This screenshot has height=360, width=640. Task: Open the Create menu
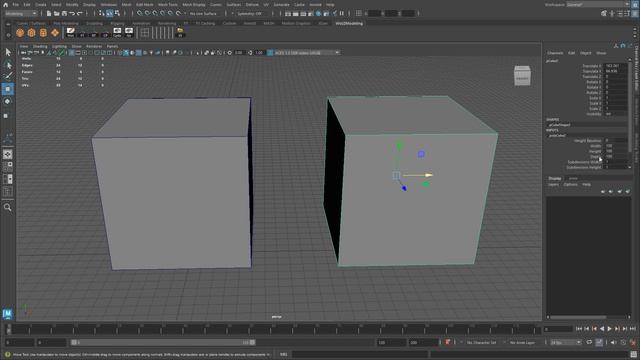(x=40, y=5)
